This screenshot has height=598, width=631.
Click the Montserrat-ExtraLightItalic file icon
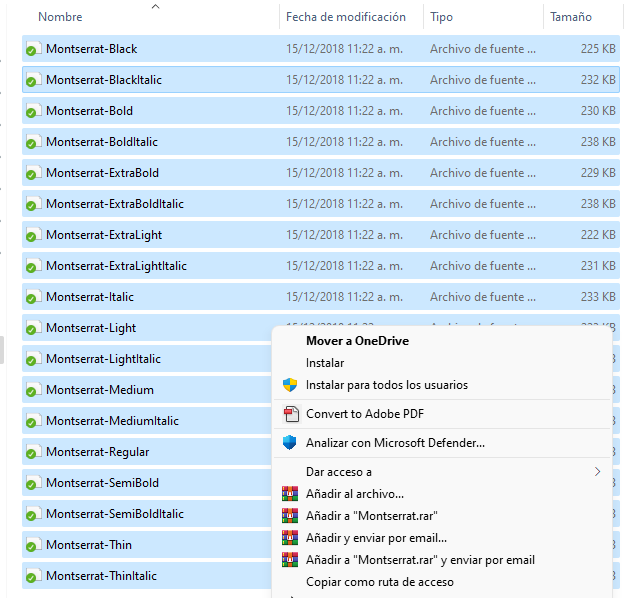coord(33,266)
